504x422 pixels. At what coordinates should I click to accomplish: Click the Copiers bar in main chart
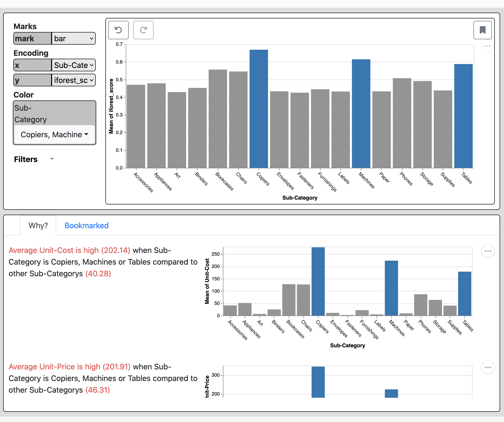[x=259, y=109]
